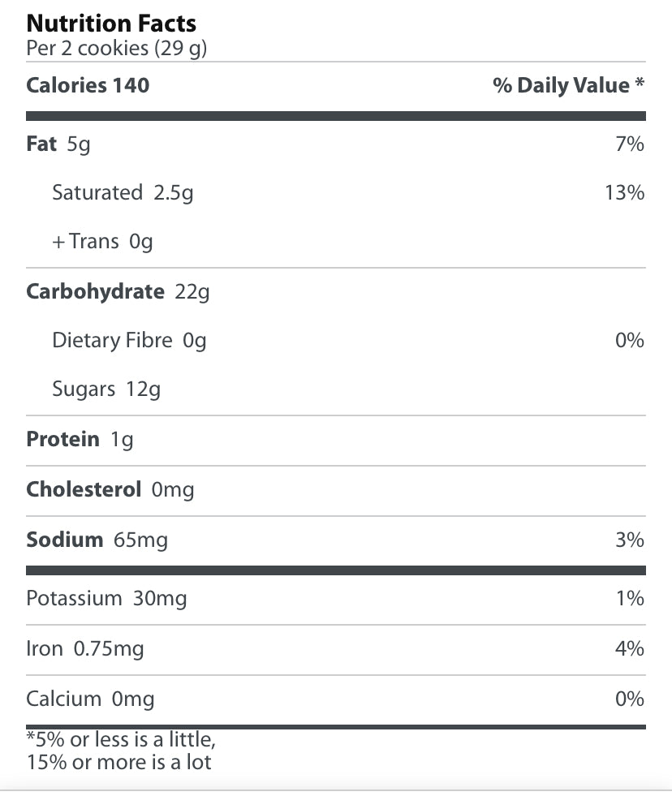Click the 7% fat daily value
The height and width of the screenshot is (796, 672).
pos(630,144)
